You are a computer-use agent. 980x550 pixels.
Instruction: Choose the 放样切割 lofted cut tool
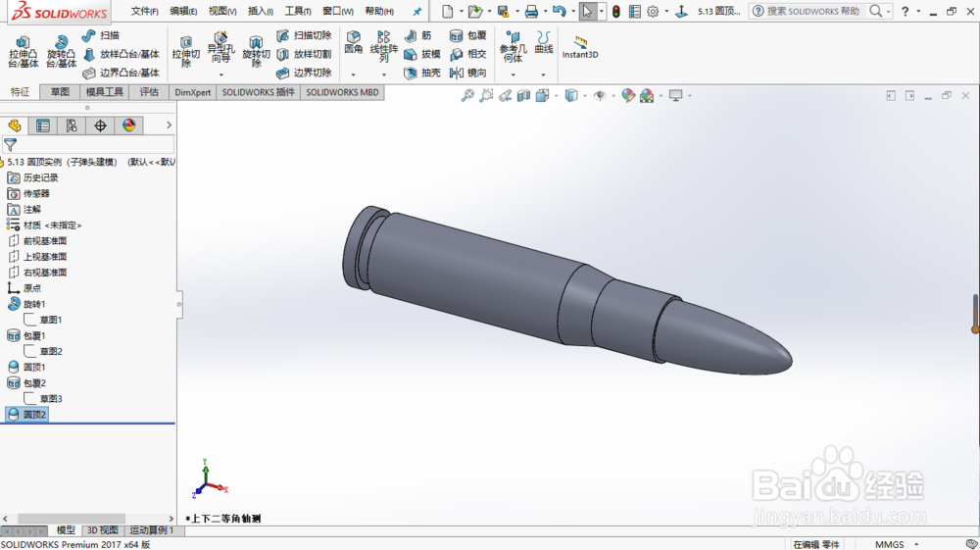pyautogui.click(x=304, y=54)
